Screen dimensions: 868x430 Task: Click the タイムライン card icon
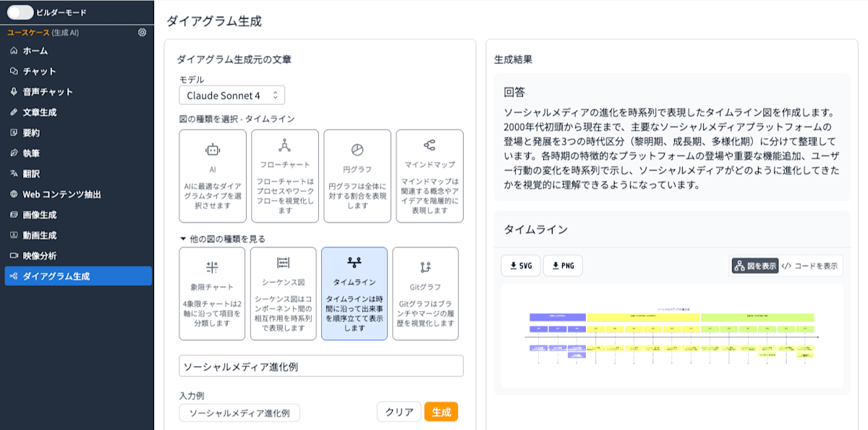[x=354, y=262]
